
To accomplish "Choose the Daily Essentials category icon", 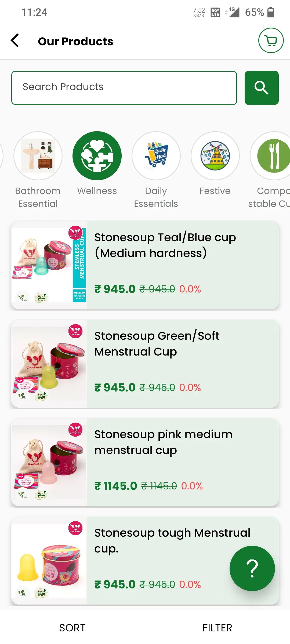I will point(156,156).
